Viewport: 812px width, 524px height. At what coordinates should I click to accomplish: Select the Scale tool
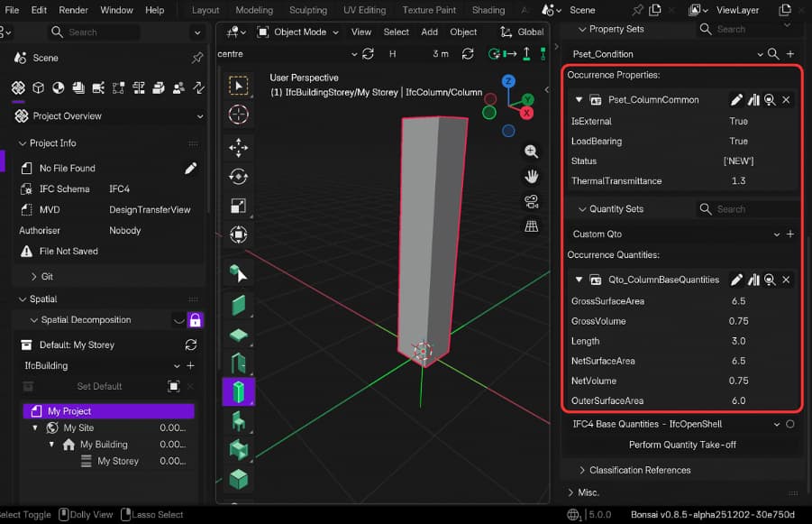pos(239,204)
